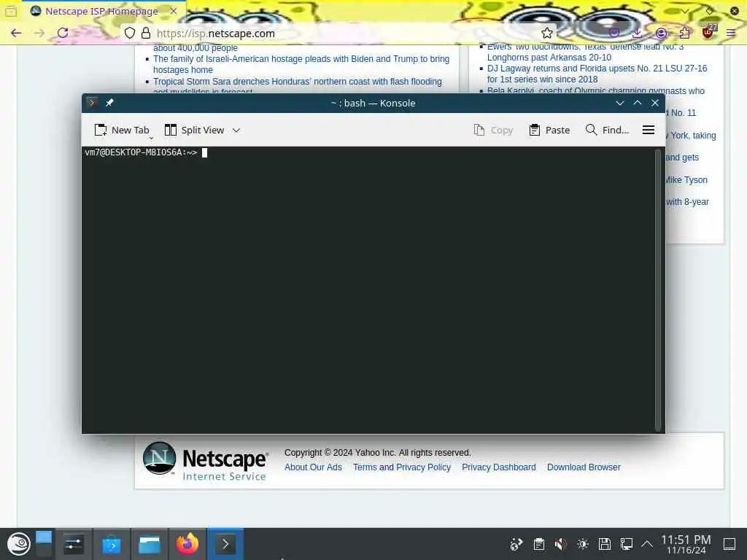Click the tracking protection shield icon
747x560 pixels.
130,33
